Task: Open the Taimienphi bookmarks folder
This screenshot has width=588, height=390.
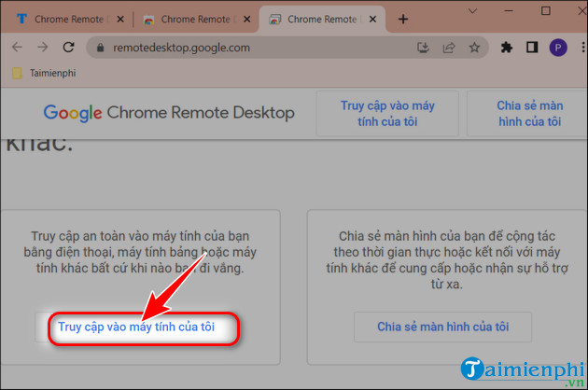Action: pyautogui.click(x=44, y=73)
